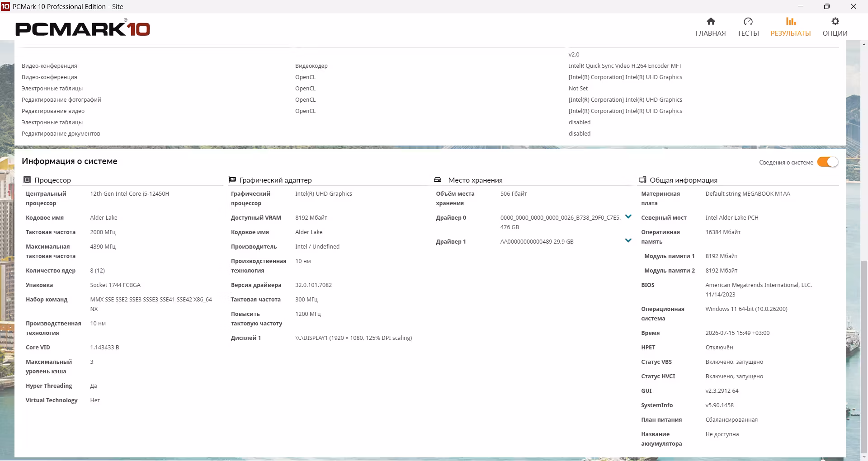Click the timestamp 2026-07-15 15:49 +03:00

(737, 333)
